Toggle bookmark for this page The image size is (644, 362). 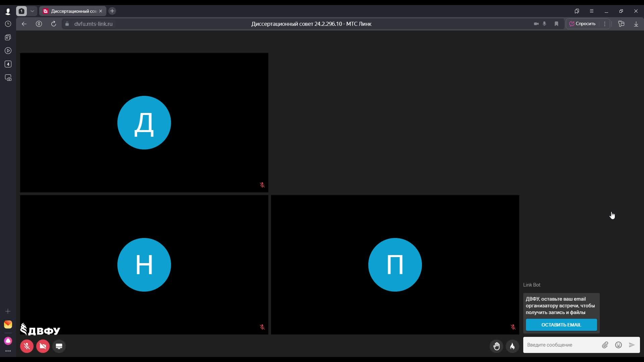pos(556,24)
